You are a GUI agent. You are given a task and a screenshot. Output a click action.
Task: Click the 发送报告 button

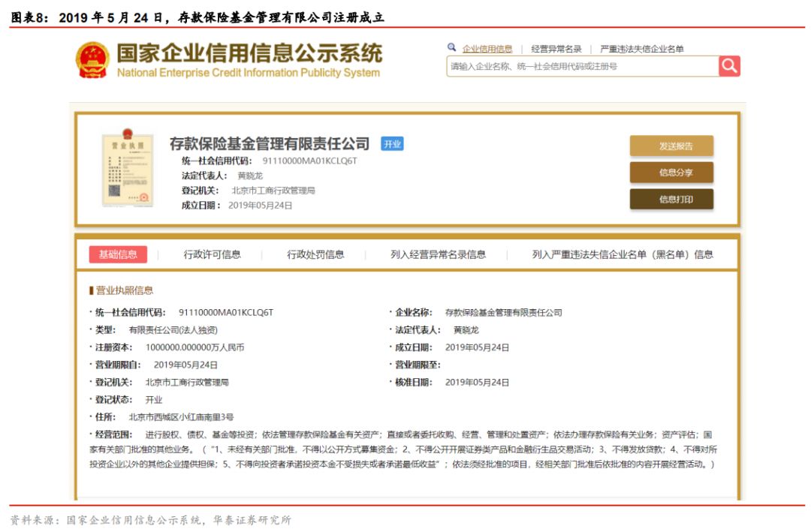pos(671,146)
